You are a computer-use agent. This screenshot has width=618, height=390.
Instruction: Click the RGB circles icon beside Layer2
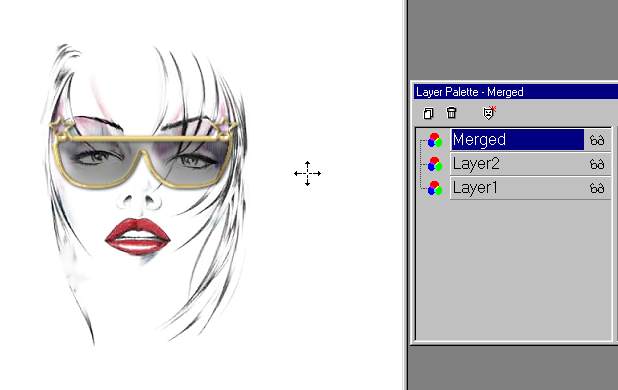click(435, 164)
